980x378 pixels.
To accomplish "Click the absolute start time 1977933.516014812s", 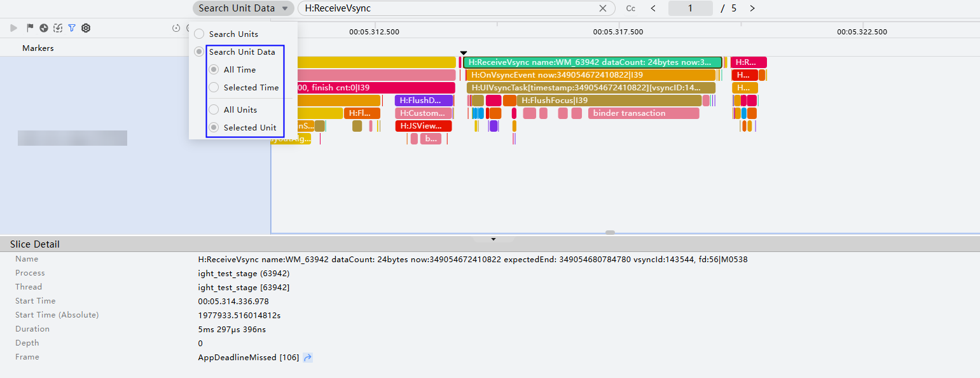I will (240, 315).
